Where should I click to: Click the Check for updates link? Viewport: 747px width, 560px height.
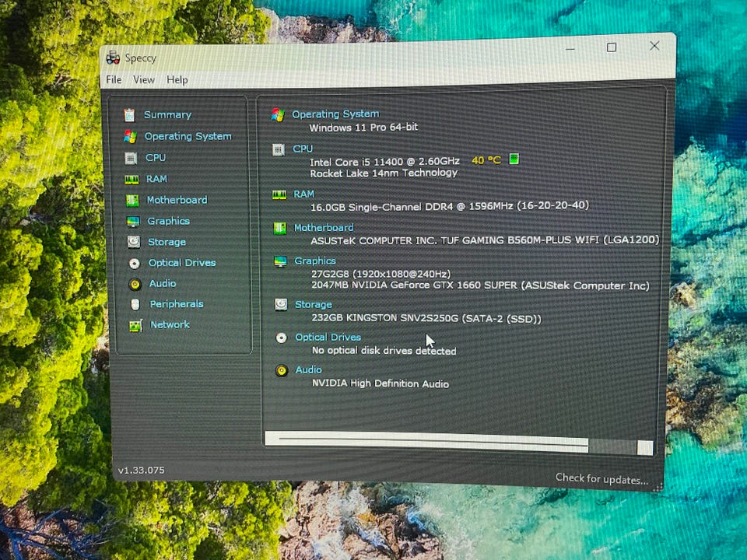click(601, 479)
